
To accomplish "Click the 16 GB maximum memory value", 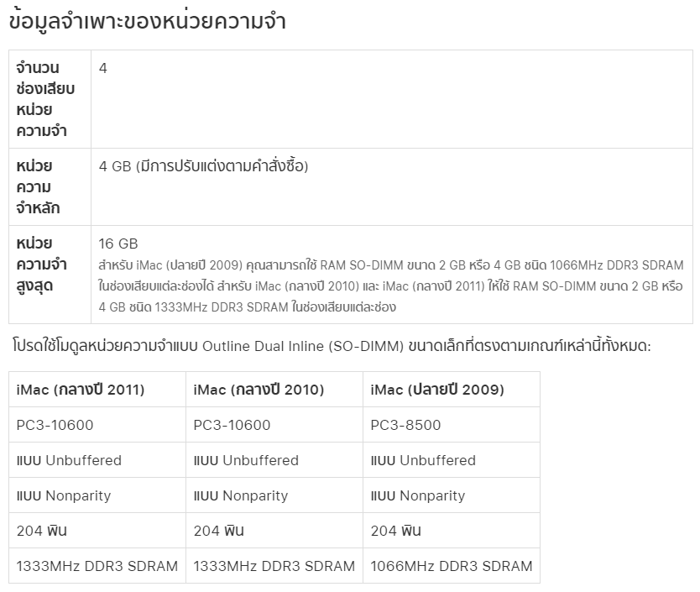I will pos(118,244).
